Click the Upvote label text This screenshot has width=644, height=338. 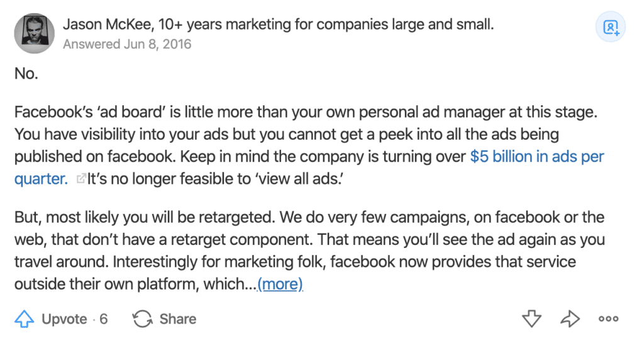pos(65,319)
